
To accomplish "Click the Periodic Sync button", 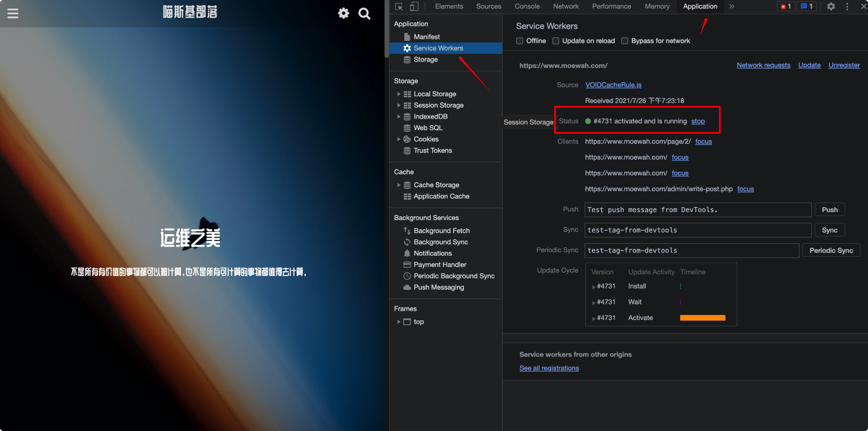I will (x=831, y=251).
